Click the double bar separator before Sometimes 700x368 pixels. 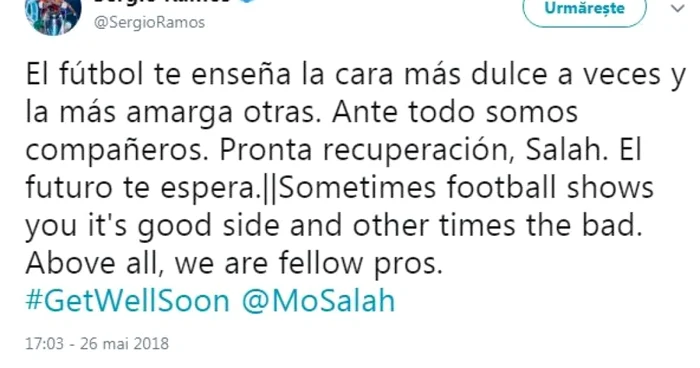[x=269, y=188]
